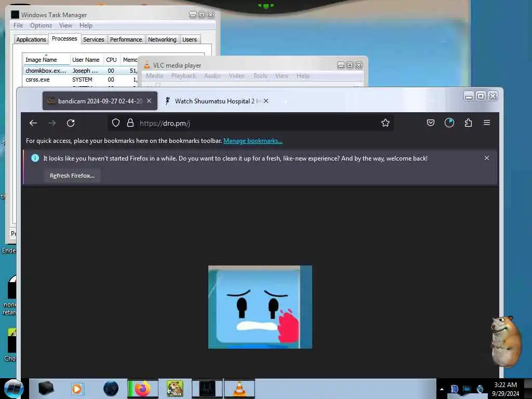This screenshot has width=532, height=399.
Task: Open the Windows Start orb
Action: [14, 389]
